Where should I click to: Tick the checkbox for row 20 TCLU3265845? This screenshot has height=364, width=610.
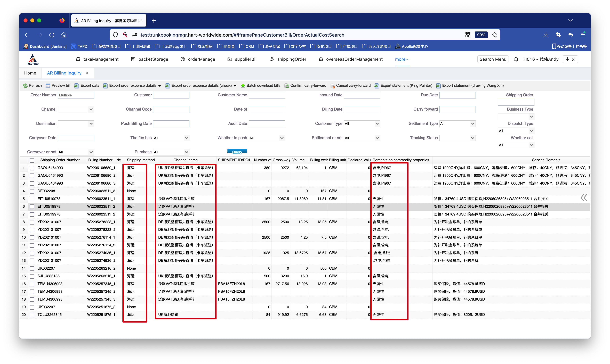(x=32, y=315)
